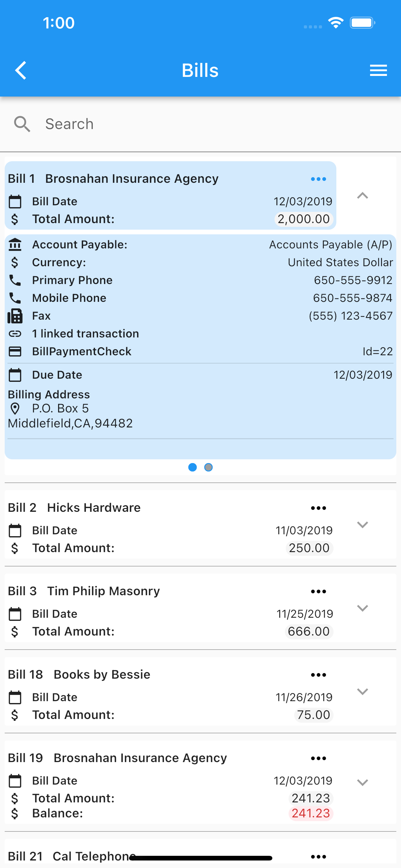Open three-dot menu for Books by Bessie
The width and height of the screenshot is (401, 868).
tap(319, 675)
